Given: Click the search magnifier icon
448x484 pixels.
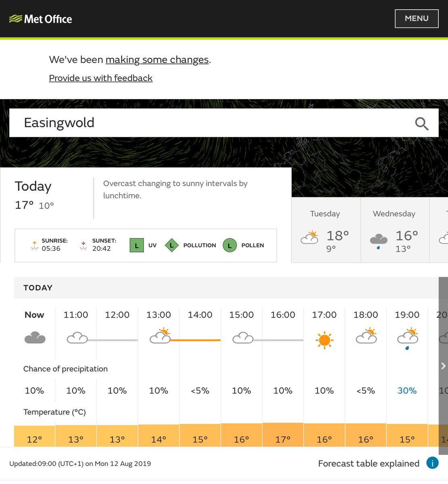Looking at the screenshot, I should click(422, 124).
